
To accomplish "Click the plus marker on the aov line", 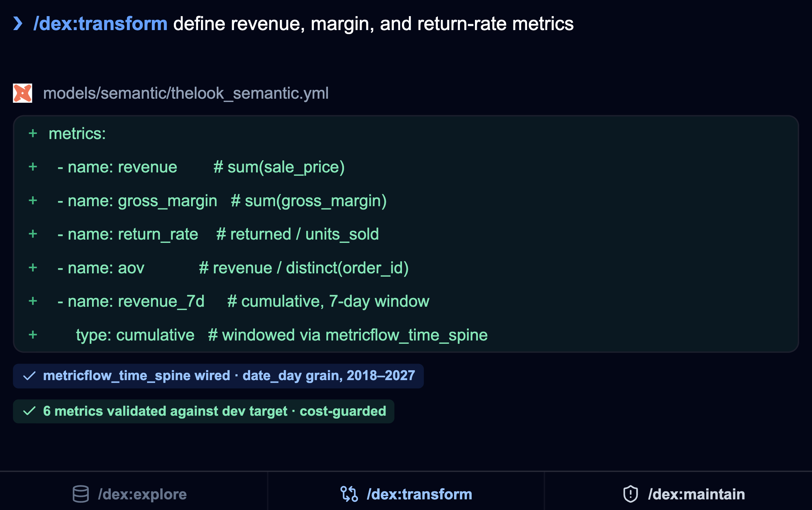I will [x=33, y=268].
